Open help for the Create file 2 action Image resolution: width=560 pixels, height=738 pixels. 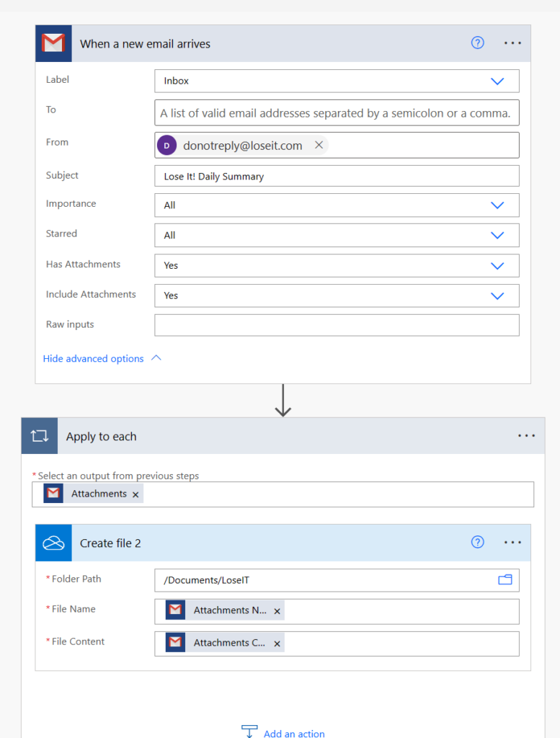[x=477, y=543]
